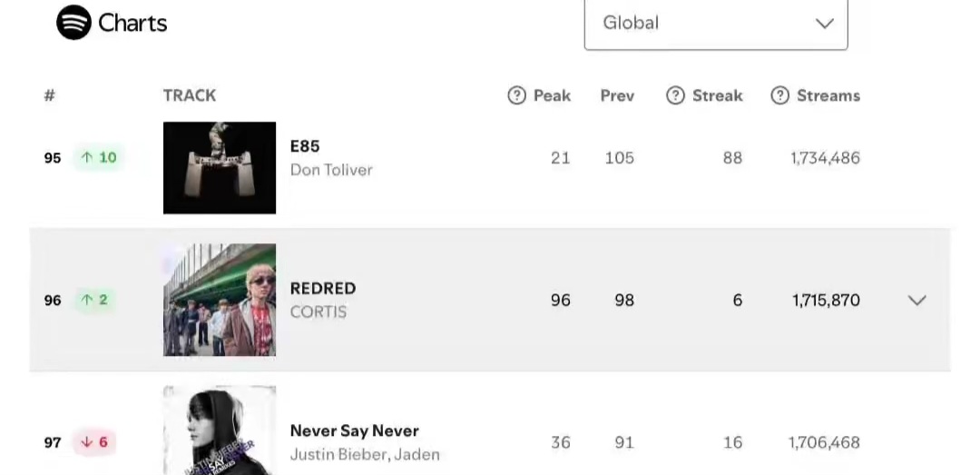Screen dimensions: 980x475
Task: Click the up 2 rank badge on REDRED
Action: pos(95,300)
